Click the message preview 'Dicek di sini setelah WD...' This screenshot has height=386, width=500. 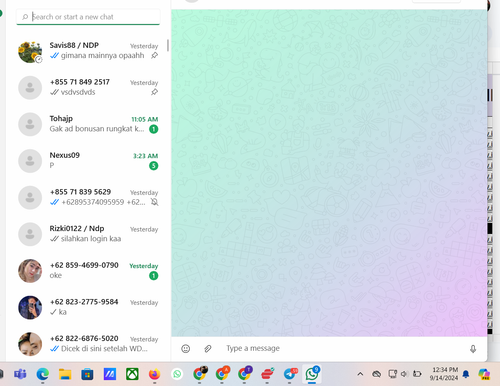pos(104,349)
